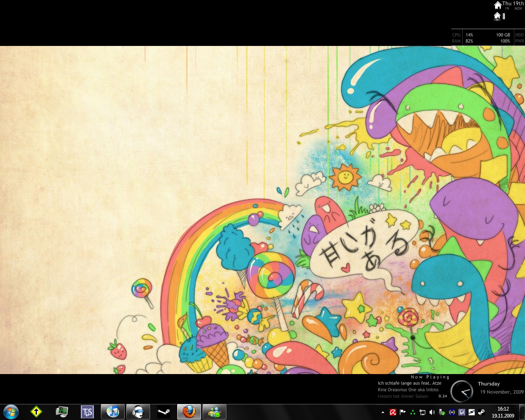
Task: Open the network connection tray icon
Action: tap(422, 412)
